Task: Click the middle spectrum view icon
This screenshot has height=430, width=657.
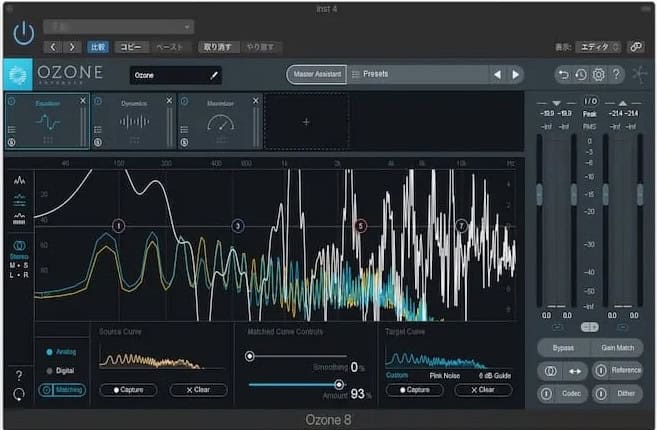Action: click(19, 199)
